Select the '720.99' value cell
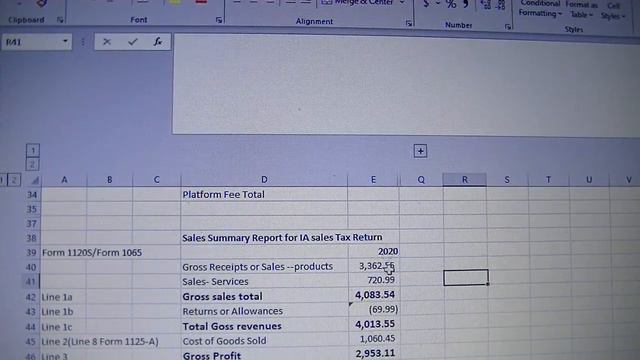This screenshot has height=360, width=640. pos(373,280)
